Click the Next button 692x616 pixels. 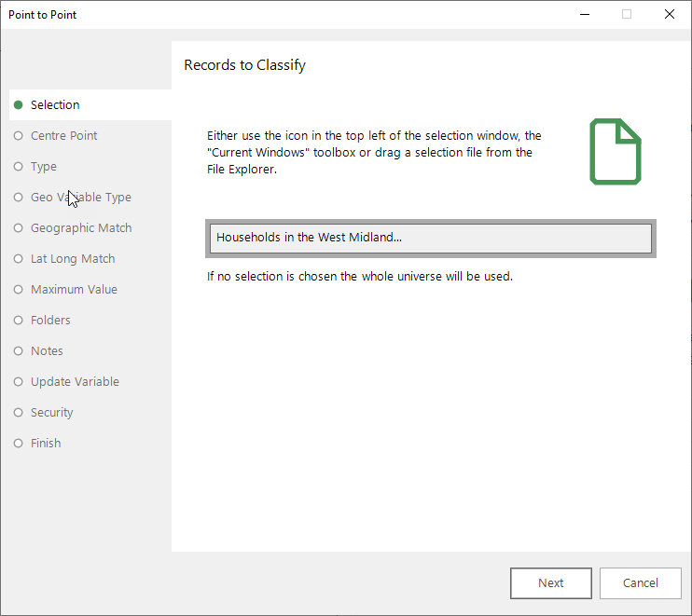[x=551, y=583]
